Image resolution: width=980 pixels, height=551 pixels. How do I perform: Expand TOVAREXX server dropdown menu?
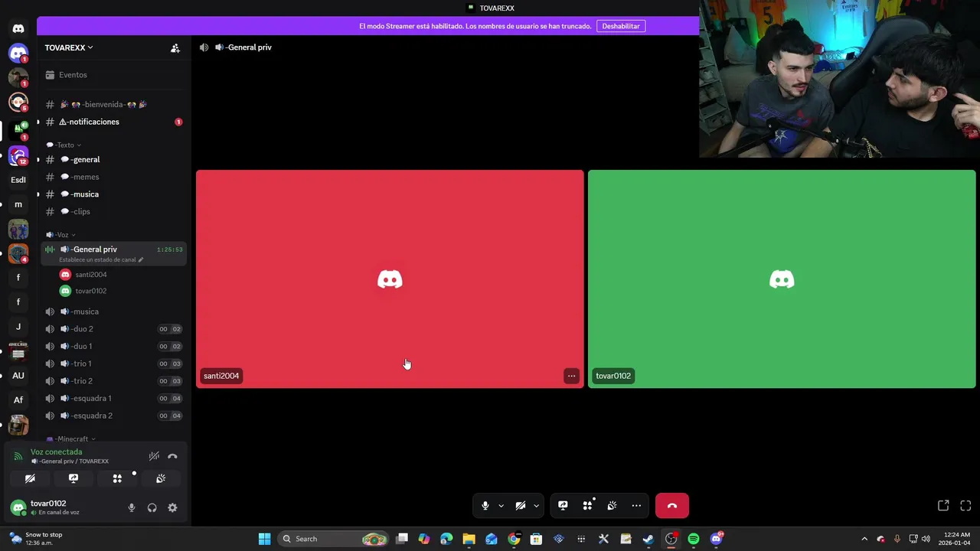pyautogui.click(x=69, y=47)
